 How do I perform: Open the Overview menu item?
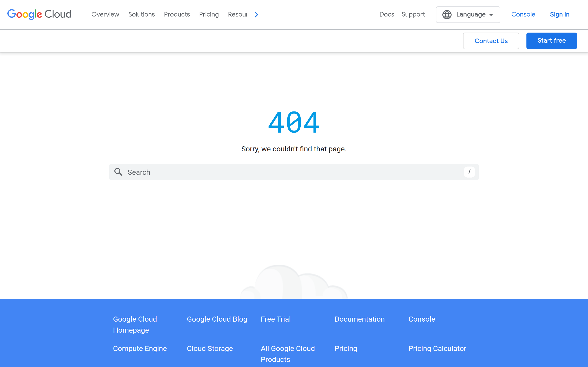[105, 14]
